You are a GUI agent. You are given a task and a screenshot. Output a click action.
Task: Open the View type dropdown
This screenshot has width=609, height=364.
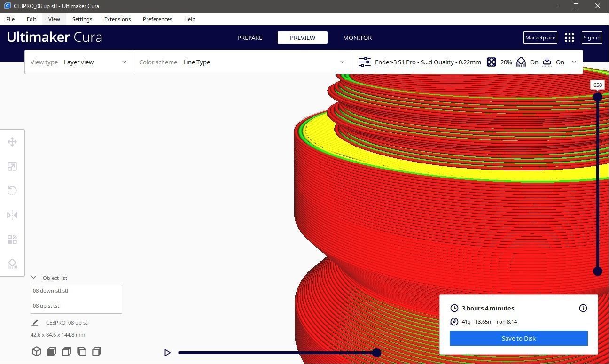(x=79, y=62)
